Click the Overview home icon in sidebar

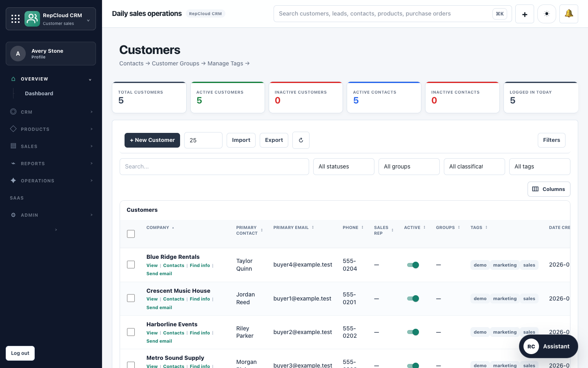point(13,79)
